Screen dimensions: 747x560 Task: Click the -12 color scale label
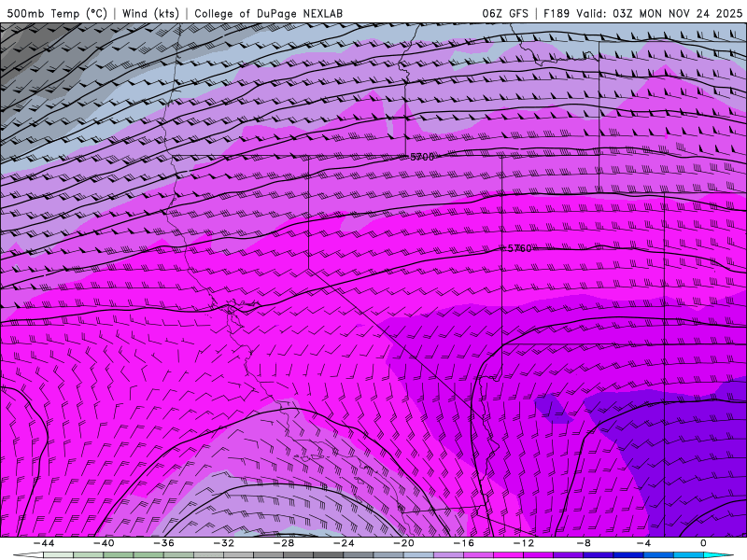click(524, 543)
